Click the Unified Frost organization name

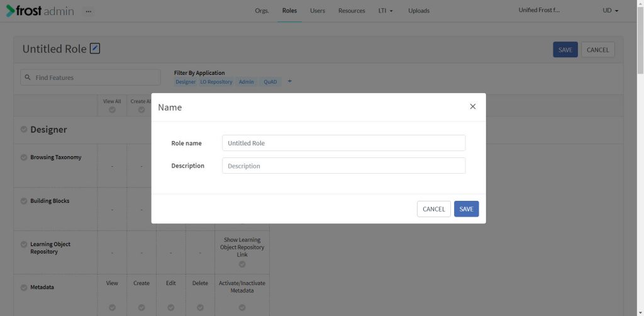click(539, 10)
